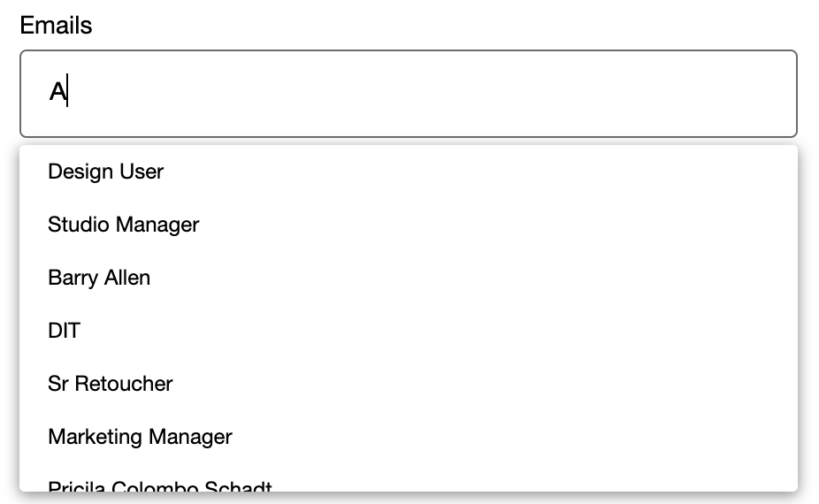The width and height of the screenshot is (819, 504).
Task: Select the DIT suggestion
Action: coord(409,331)
